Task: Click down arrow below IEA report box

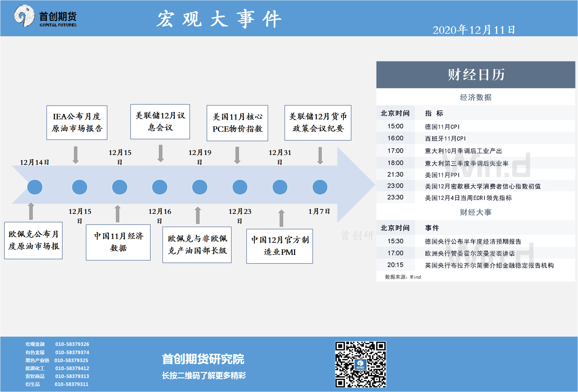Action: point(76,155)
